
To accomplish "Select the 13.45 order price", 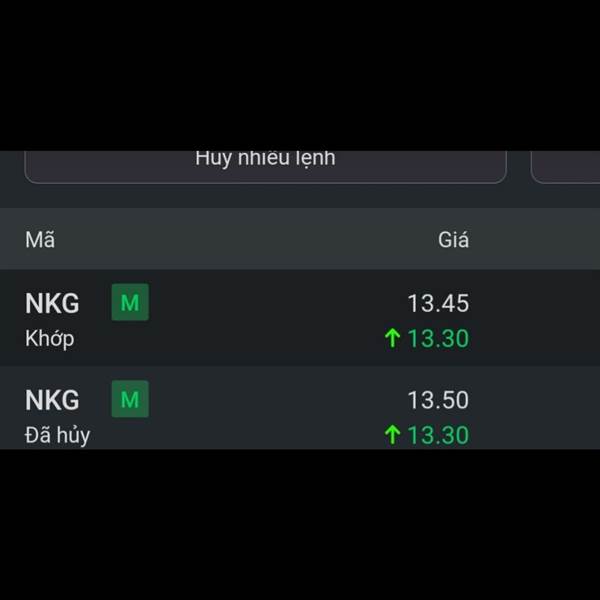I will [x=438, y=303].
